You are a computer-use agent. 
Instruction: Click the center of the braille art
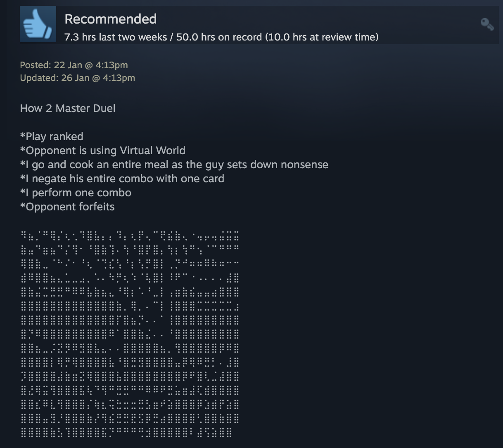pos(130,334)
